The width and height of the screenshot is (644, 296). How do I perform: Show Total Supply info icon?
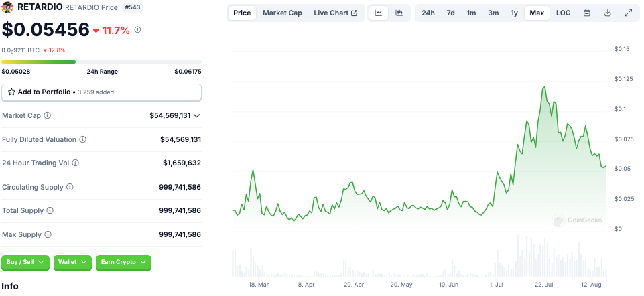tap(50, 210)
